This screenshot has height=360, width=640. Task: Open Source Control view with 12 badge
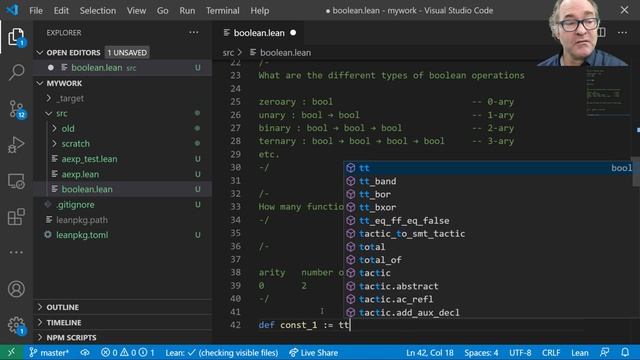coord(16,109)
